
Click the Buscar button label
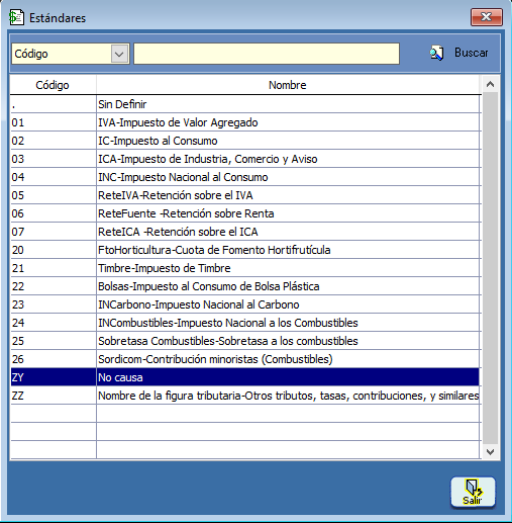[x=471, y=53]
